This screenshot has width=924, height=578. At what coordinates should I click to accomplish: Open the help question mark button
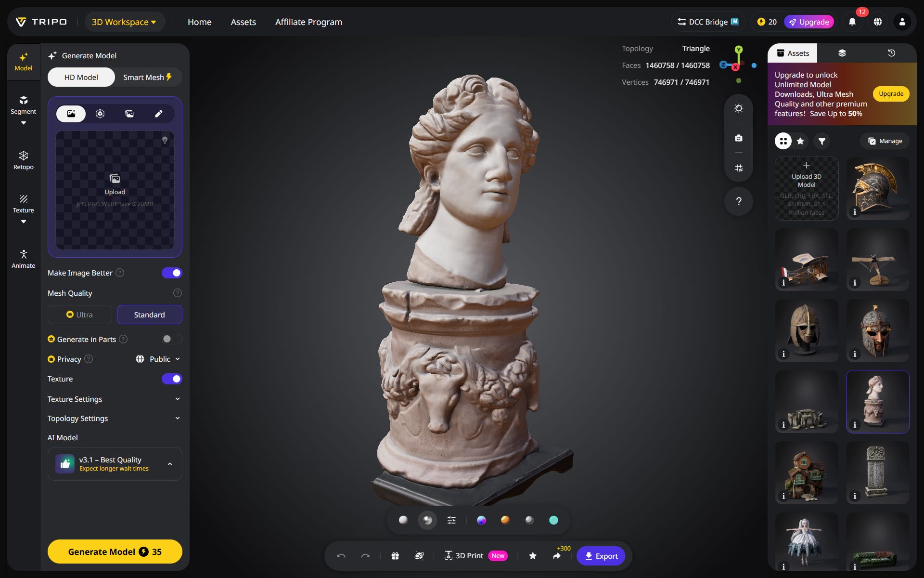coord(739,201)
